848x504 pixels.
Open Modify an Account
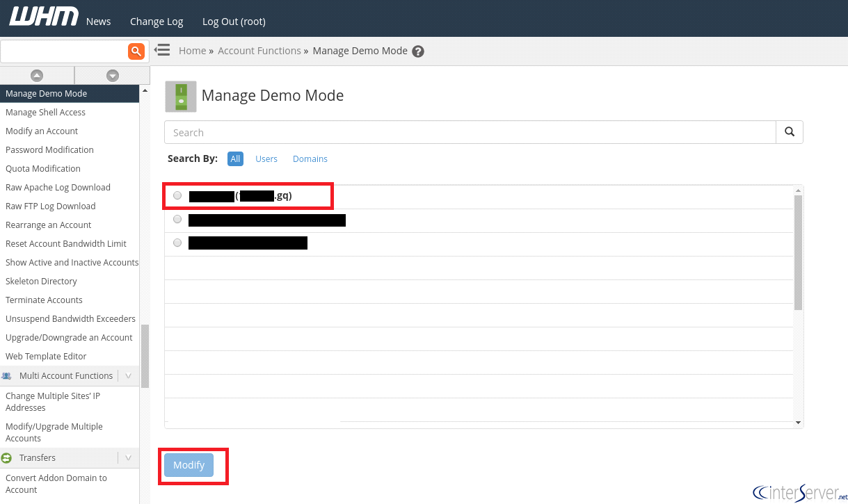pos(42,131)
